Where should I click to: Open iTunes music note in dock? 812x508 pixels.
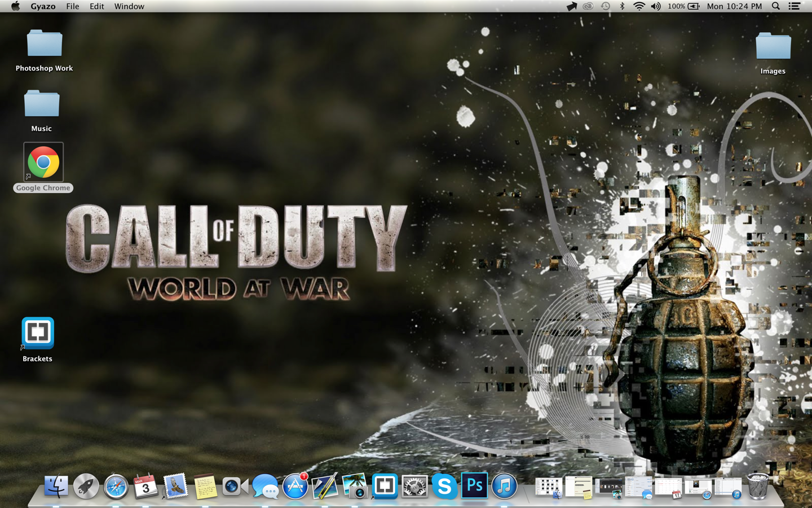click(x=504, y=486)
